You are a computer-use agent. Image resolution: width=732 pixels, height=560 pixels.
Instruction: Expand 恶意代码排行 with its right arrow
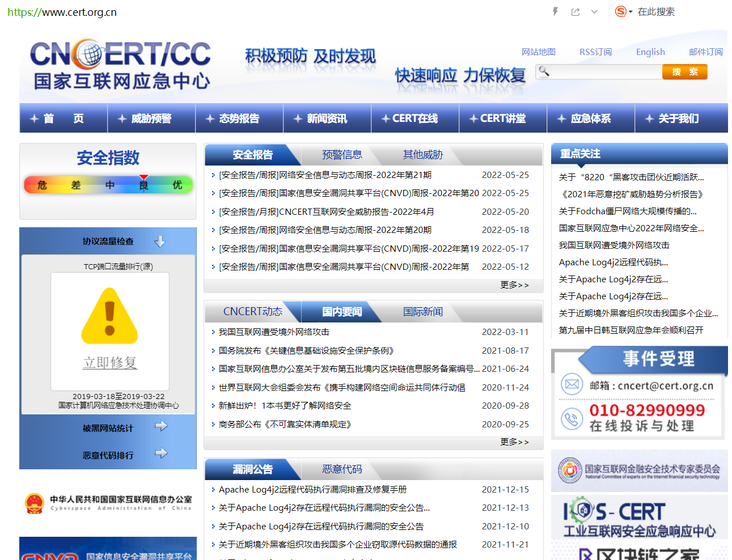pyautogui.click(x=161, y=453)
